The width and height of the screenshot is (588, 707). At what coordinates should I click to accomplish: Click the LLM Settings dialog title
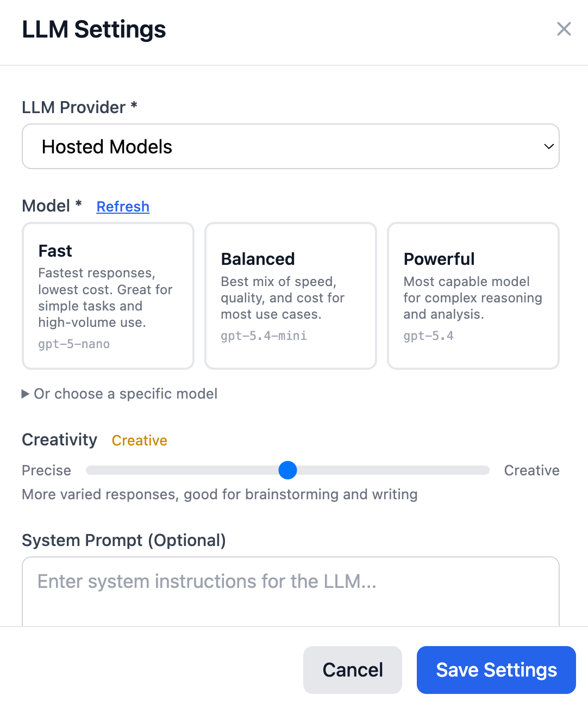click(94, 29)
